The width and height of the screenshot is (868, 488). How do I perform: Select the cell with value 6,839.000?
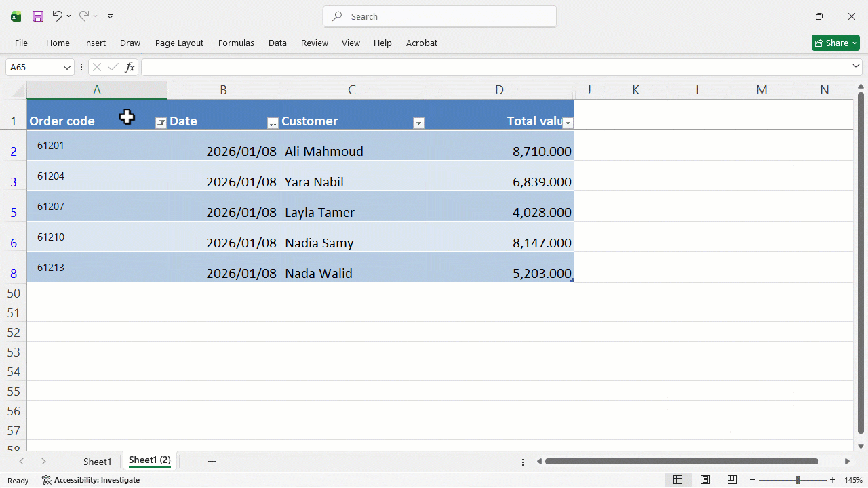click(500, 176)
